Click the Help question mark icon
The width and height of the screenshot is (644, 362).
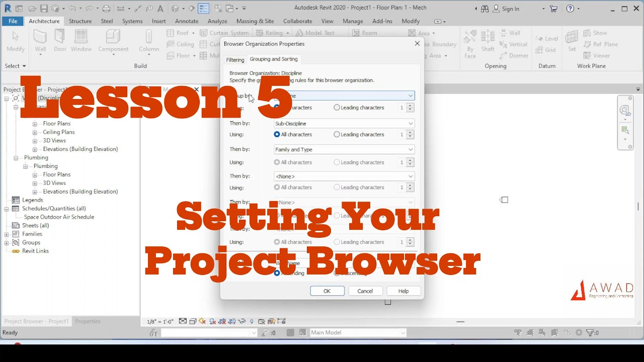[570, 9]
